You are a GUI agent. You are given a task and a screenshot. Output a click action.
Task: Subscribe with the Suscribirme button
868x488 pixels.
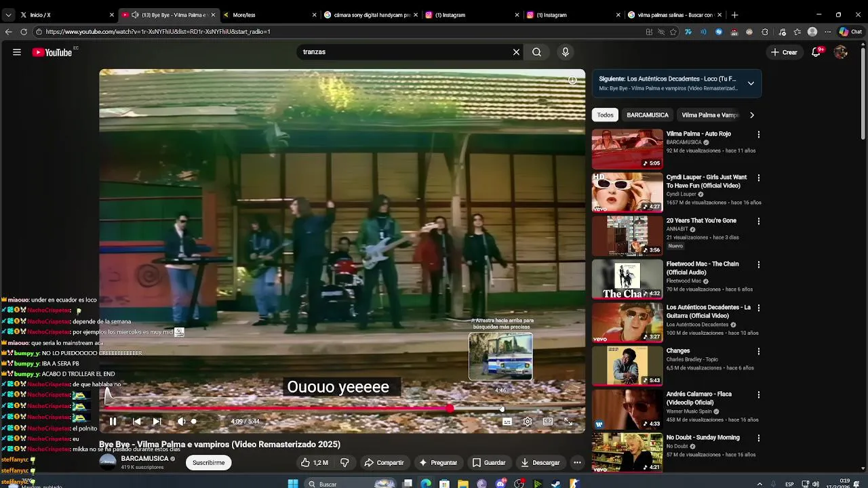click(209, 463)
